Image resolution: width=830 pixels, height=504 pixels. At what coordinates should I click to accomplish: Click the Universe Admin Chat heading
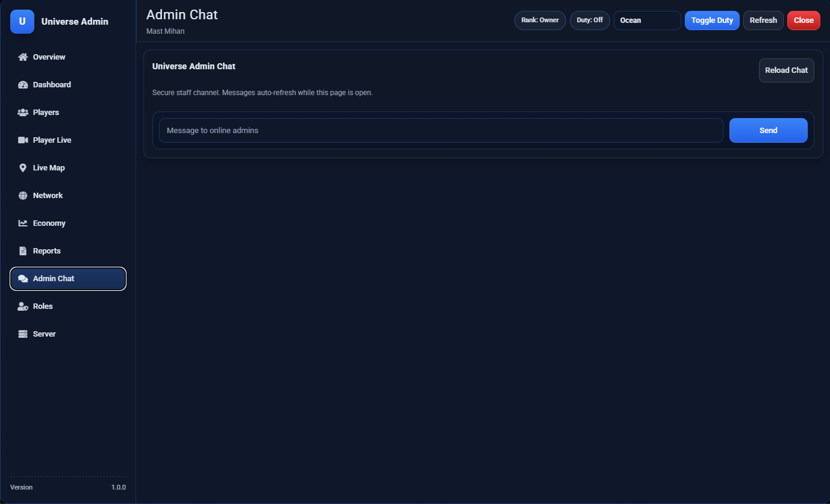pyautogui.click(x=194, y=66)
